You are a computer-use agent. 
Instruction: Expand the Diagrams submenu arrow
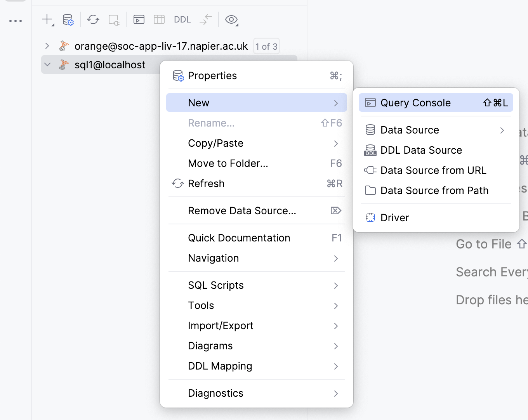pyautogui.click(x=336, y=346)
